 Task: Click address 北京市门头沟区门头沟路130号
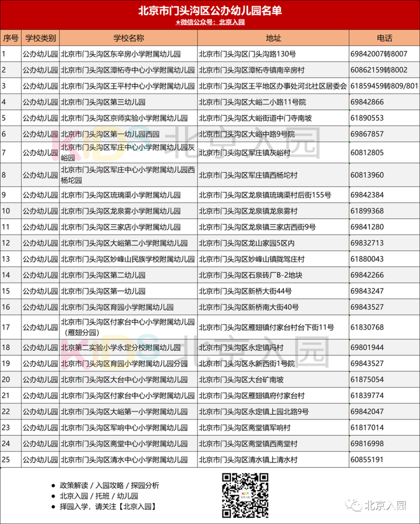247,54
